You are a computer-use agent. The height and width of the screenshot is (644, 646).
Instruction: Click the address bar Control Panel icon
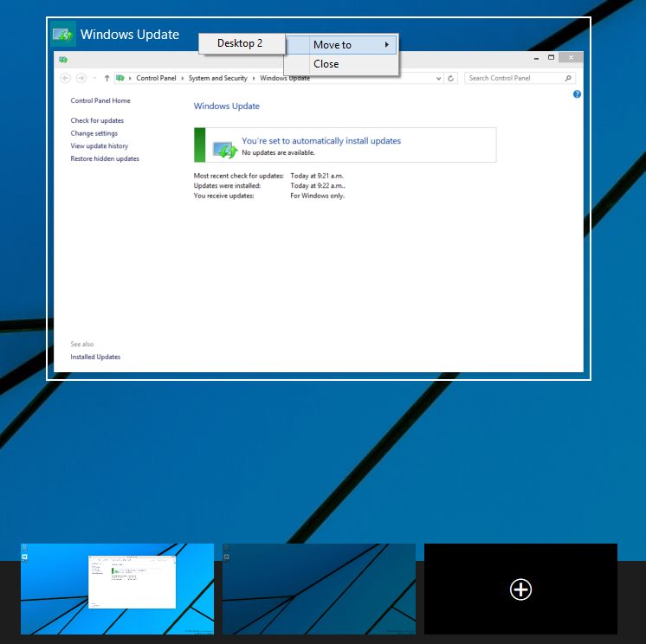tap(120, 78)
